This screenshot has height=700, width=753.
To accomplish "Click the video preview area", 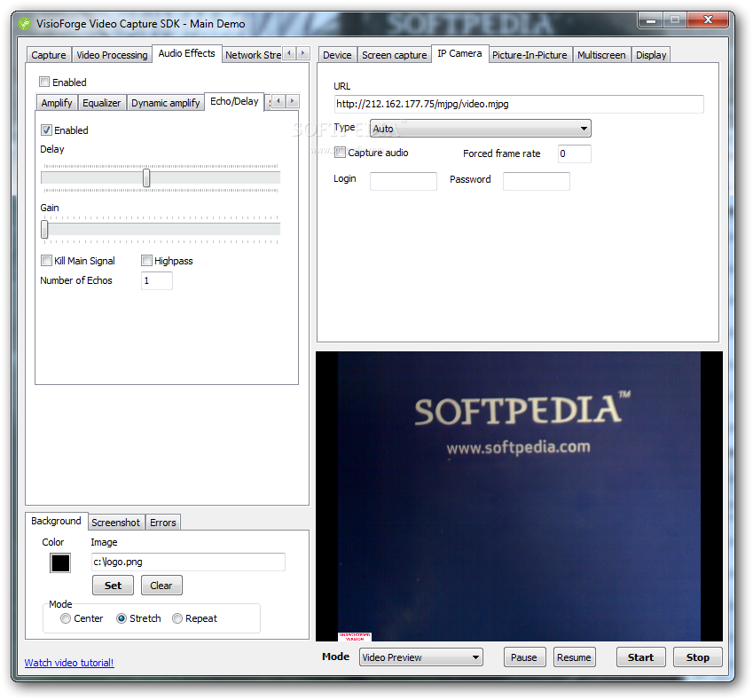I will click(519, 496).
